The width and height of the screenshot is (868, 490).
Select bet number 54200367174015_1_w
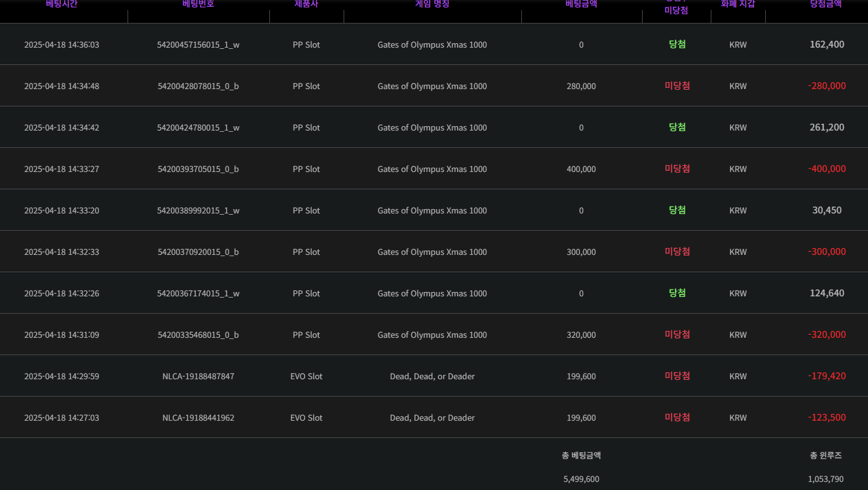tap(198, 293)
